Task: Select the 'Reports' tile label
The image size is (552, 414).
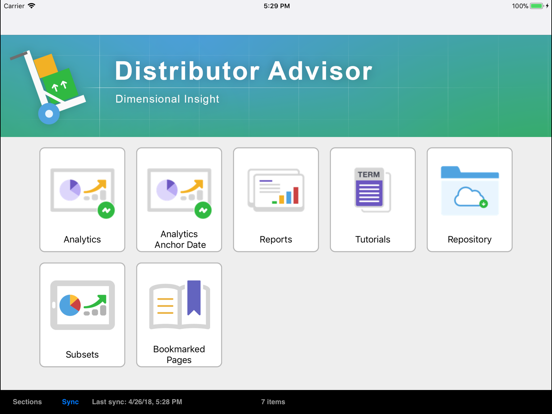Action: click(276, 239)
